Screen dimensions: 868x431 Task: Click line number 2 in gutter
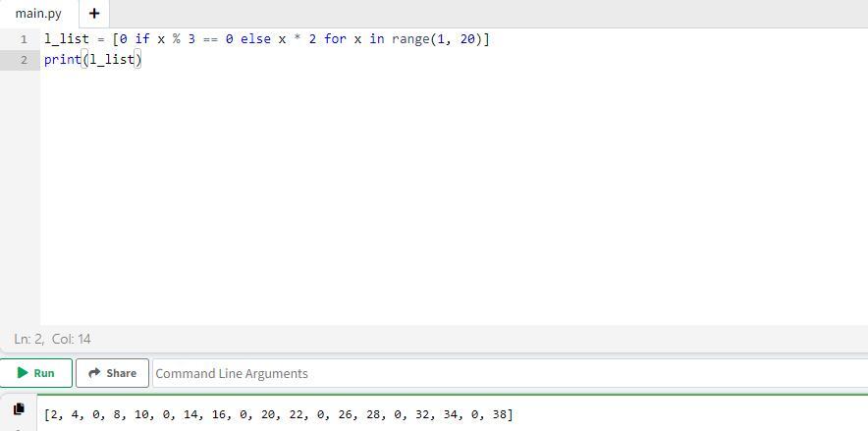point(24,60)
